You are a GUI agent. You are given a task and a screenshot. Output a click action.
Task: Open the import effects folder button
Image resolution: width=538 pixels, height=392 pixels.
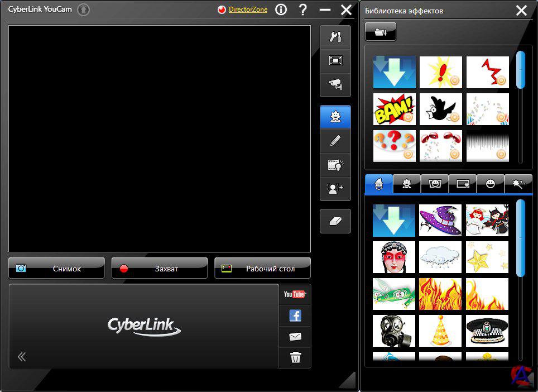pos(381,32)
